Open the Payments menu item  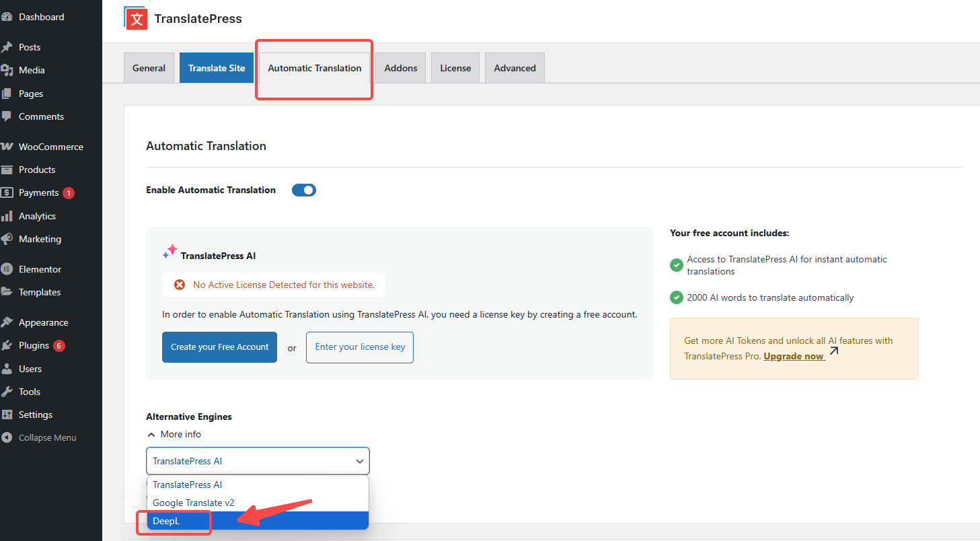[x=38, y=192]
